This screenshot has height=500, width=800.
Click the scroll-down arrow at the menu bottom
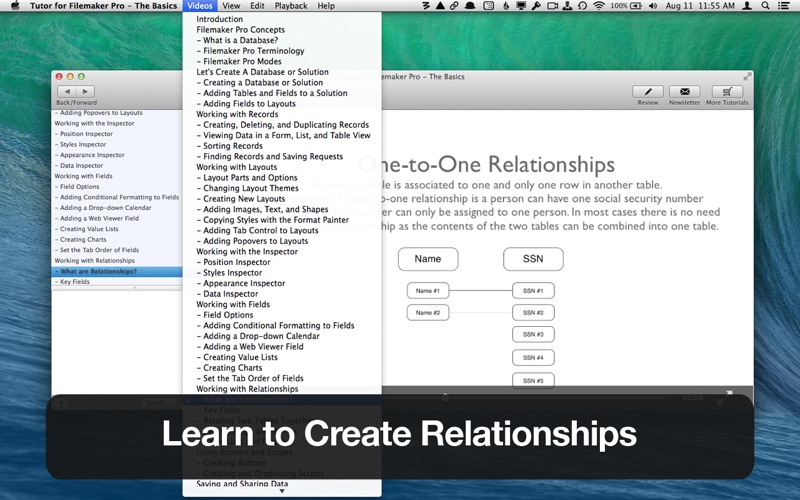tap(282, 491)
